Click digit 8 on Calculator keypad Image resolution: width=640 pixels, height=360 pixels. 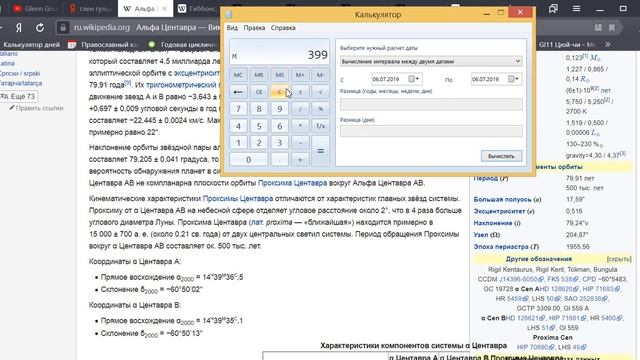259,109
